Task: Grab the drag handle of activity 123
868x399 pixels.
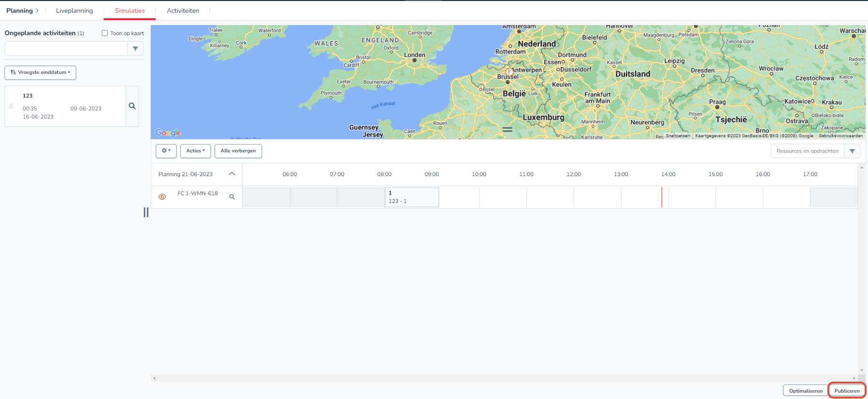Action: coord(11,106)
